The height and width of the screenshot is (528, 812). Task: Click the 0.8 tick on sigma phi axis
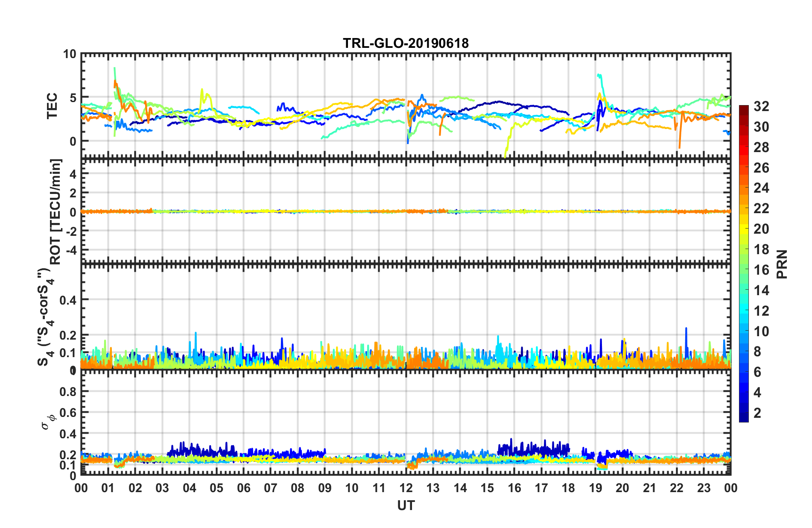point(68,392)
